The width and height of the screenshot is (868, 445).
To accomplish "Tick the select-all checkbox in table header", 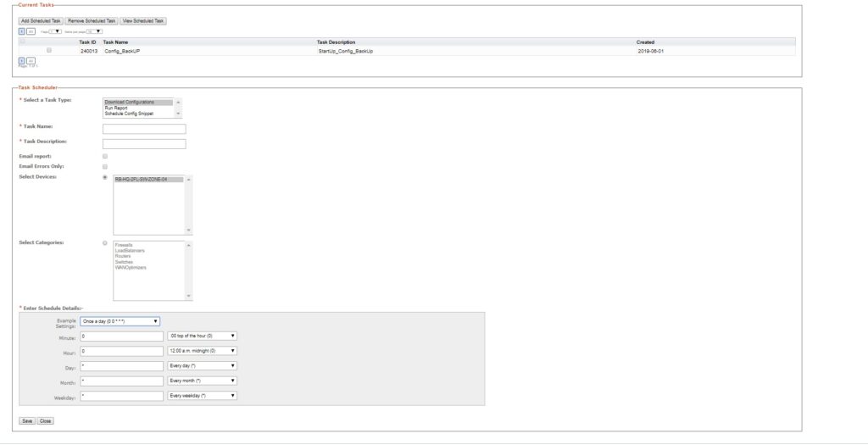I will coord(22,42).
